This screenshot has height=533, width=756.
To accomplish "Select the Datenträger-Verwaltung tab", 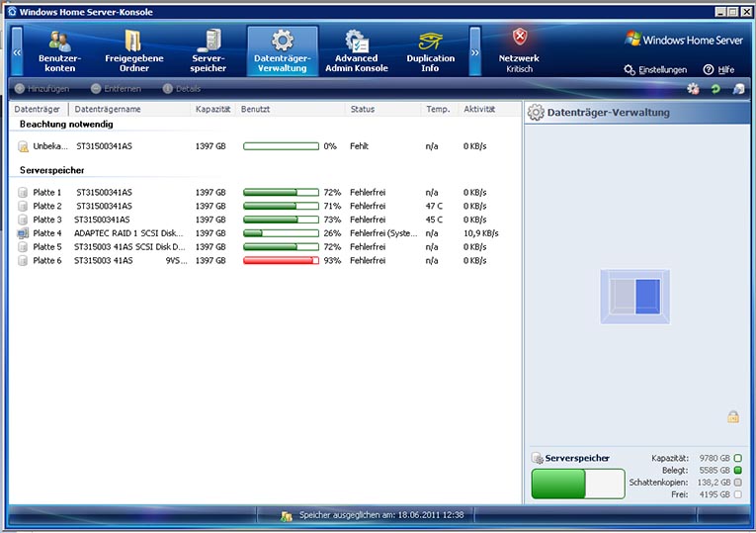I will (283, 51).
